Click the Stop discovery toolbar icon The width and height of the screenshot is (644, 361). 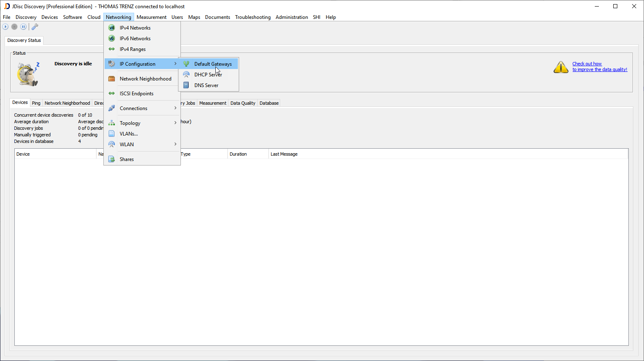(14, 27)
